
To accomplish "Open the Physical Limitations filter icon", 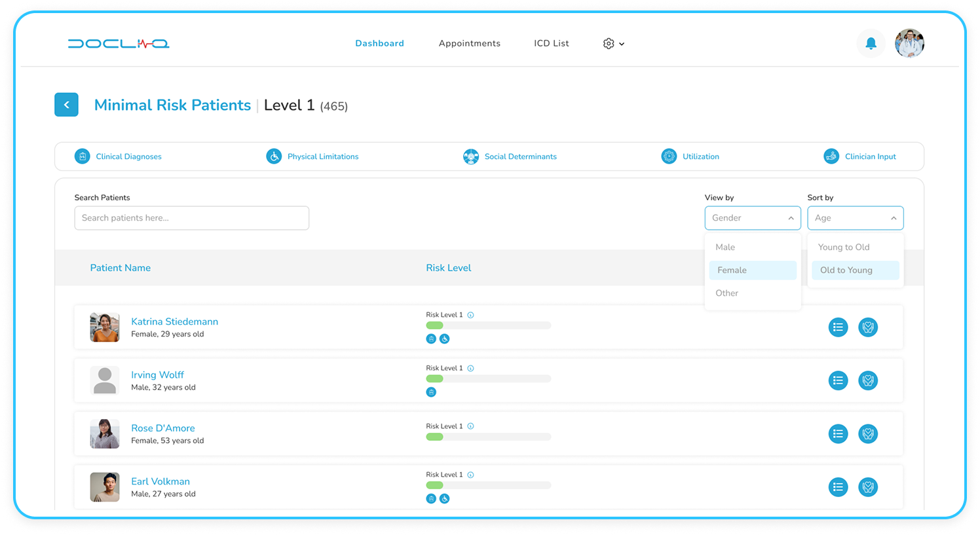I will pos(274,156).
